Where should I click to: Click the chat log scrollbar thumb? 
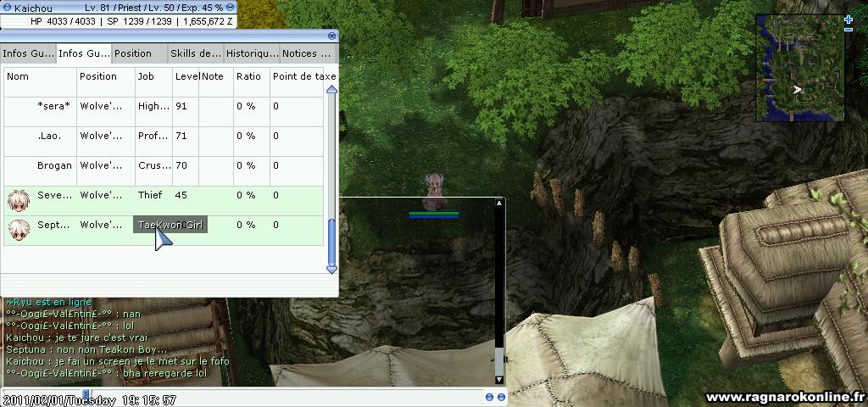point(498,361)
